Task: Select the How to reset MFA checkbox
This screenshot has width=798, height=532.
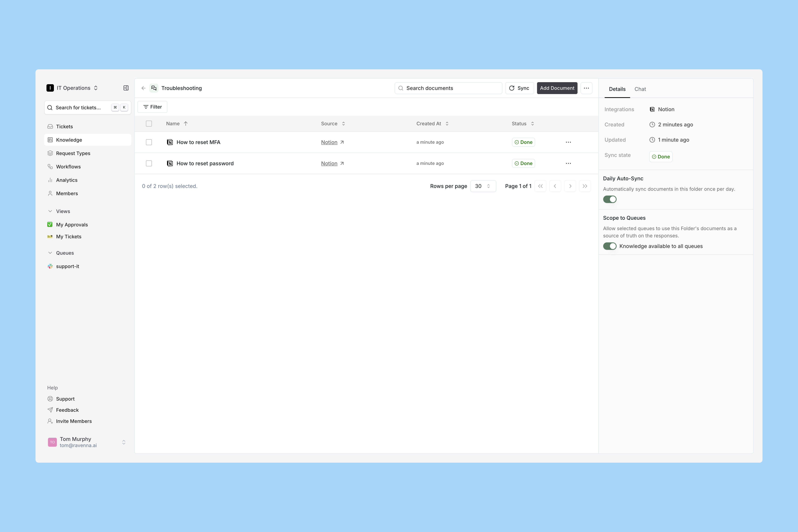Action: 149,142
